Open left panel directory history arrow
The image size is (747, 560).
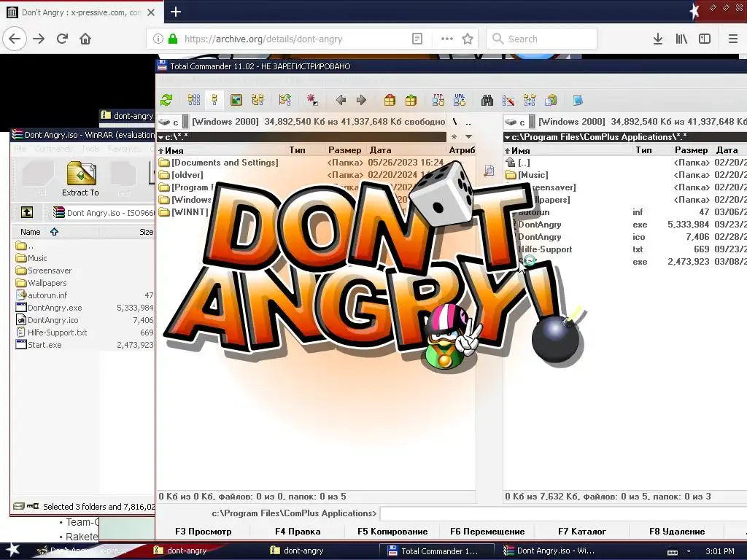pos(469,136)
